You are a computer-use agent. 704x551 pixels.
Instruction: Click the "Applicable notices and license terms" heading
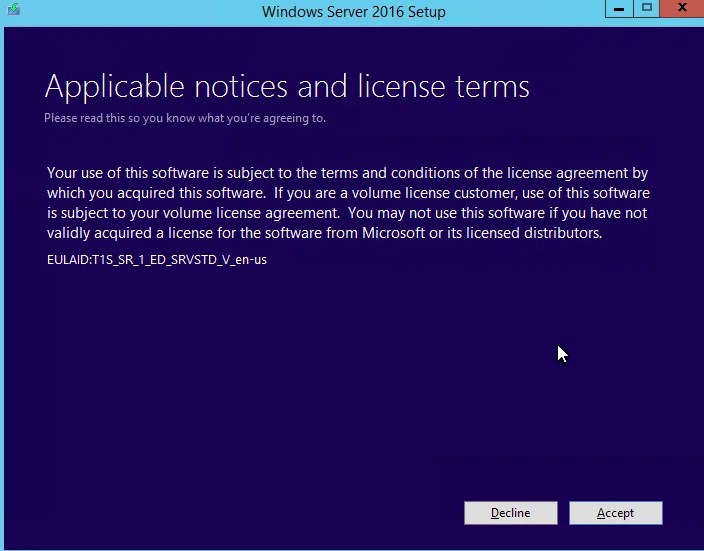click(287, 86)
